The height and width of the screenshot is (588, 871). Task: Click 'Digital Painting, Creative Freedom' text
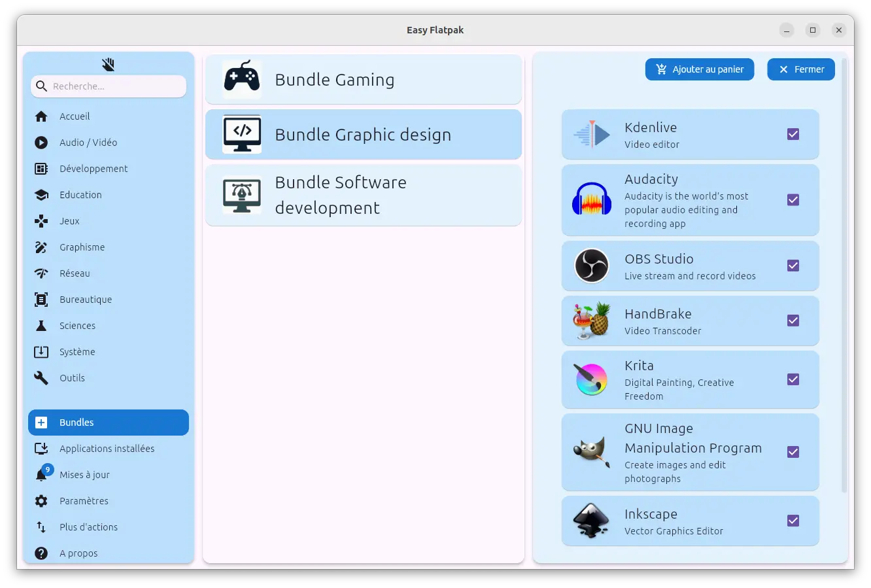click(679, 389)
